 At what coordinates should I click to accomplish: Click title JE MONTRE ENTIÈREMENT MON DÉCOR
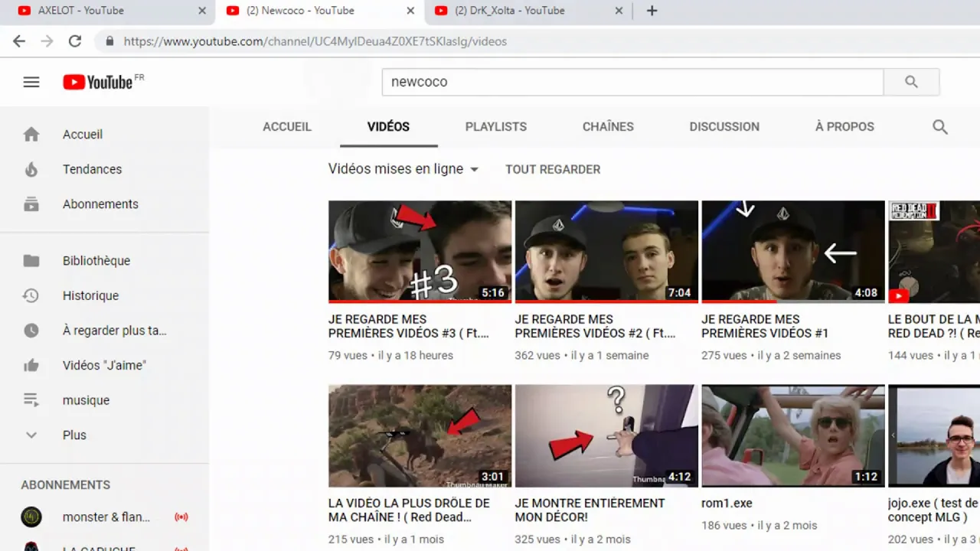coord(590,510)
